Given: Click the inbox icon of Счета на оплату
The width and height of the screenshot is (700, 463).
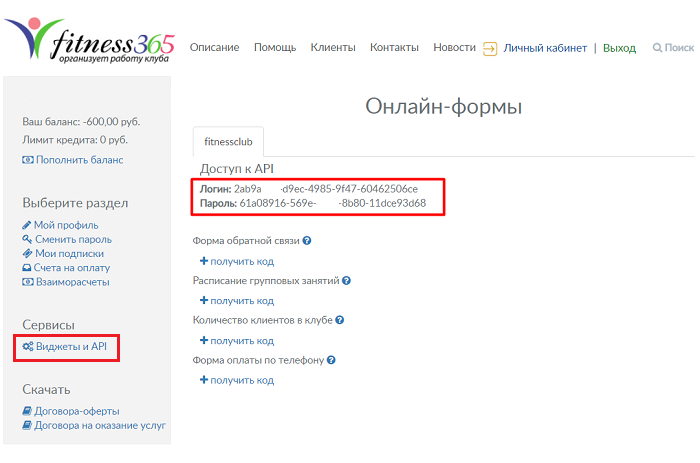Looking at the screenshot, I should pos(27,268).
